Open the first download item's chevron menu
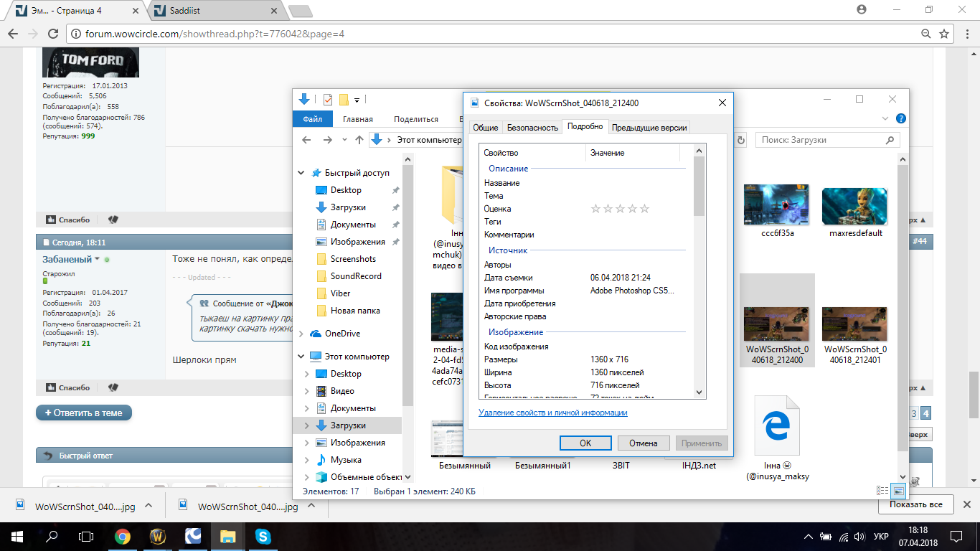Image resolution: width=980 pixels, height=551 pixels. 149,505
